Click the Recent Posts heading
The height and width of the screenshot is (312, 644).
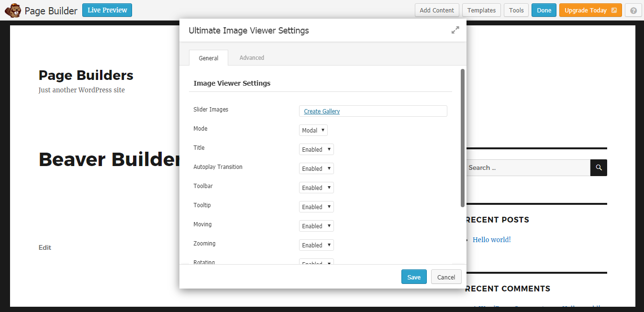tap(497, 220)
